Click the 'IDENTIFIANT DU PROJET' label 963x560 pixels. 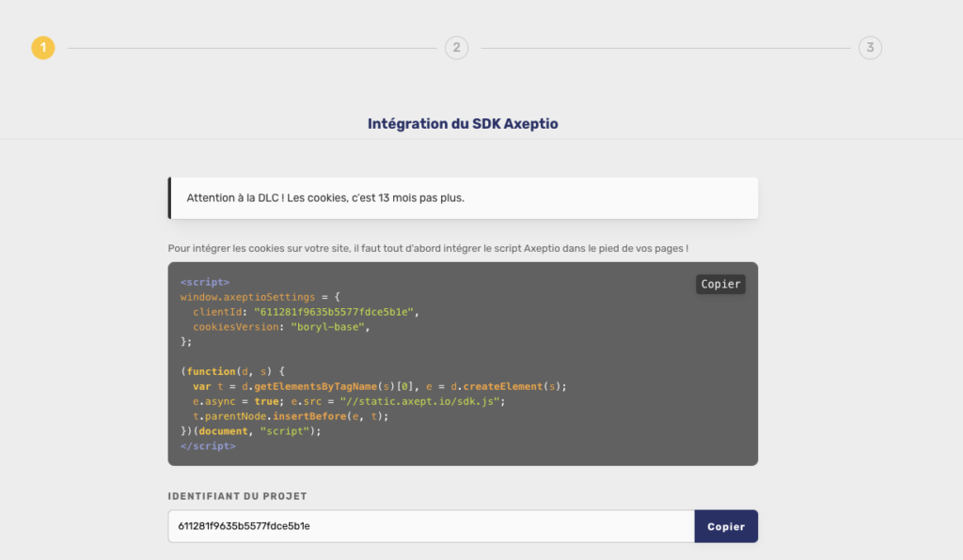(x=237, y=496)
